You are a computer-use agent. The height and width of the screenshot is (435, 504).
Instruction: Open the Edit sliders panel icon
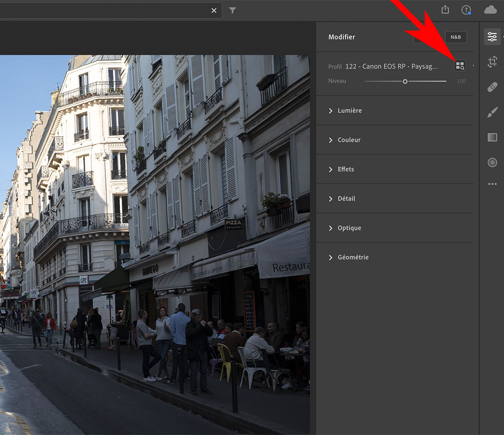(x=492, y=37)
